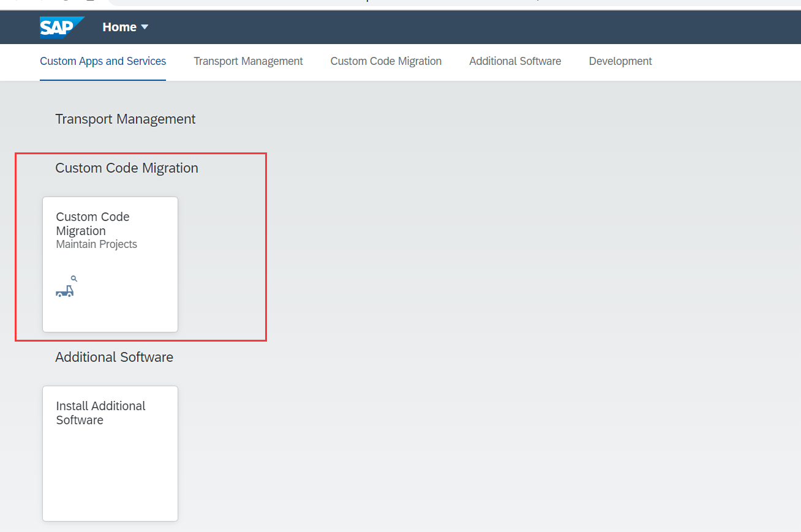
Task: Switch to the Additional Software tab
Action: [515, 61]
